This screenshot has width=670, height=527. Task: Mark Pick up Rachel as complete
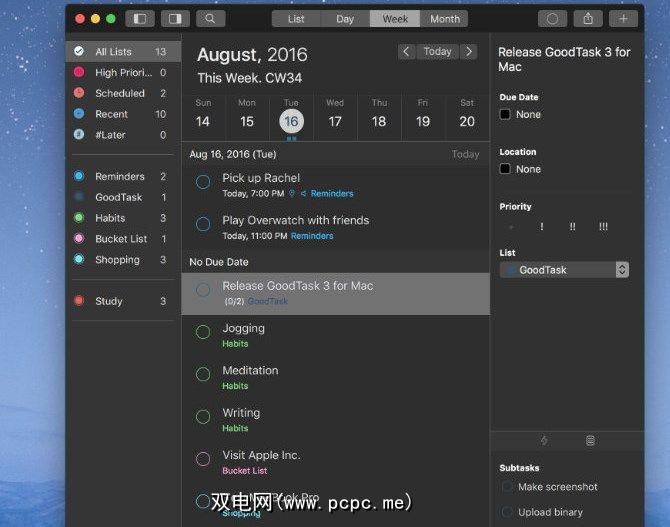[x=203, y=181]
